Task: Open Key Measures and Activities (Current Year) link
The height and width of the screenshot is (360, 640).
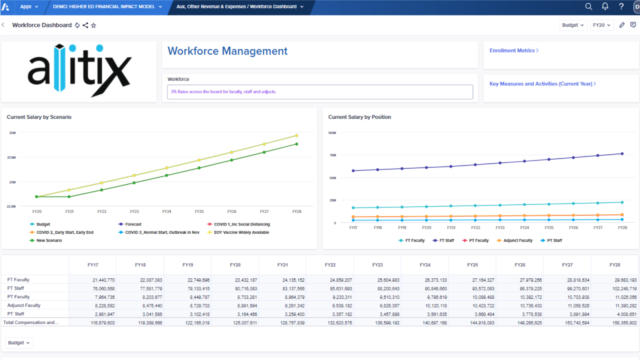Action: click(542, 84)
